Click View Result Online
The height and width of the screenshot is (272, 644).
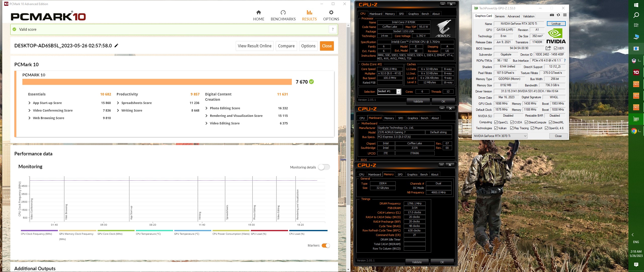coord(255,46)
